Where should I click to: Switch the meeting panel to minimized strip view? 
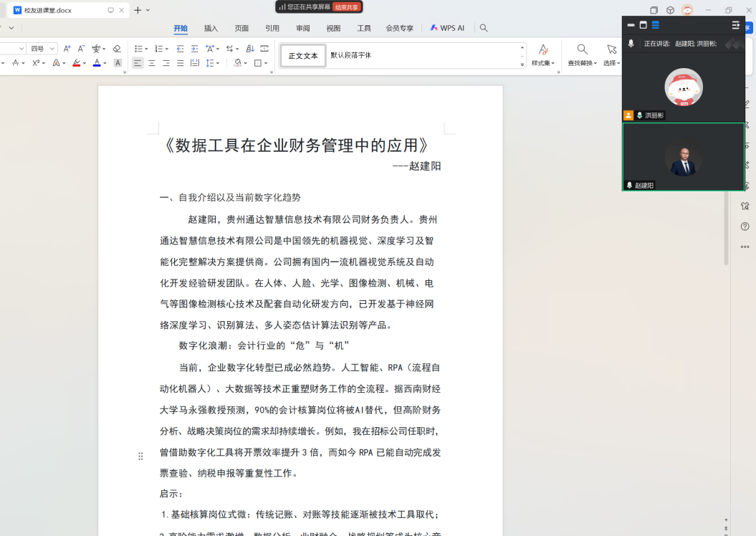click(631, 25)
